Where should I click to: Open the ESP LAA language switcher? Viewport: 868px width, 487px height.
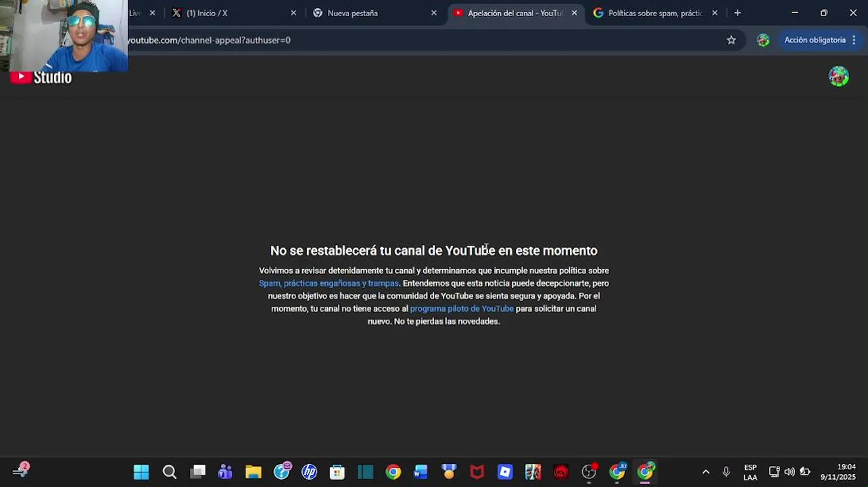(750, 472)
